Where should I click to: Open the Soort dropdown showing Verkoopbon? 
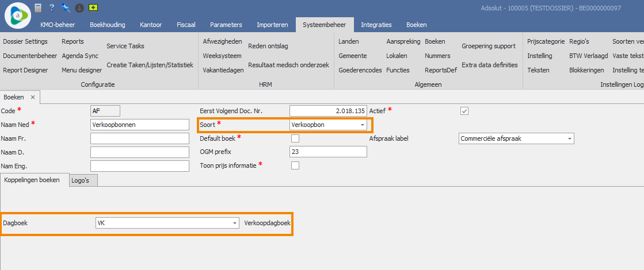[x=328, y=125]
